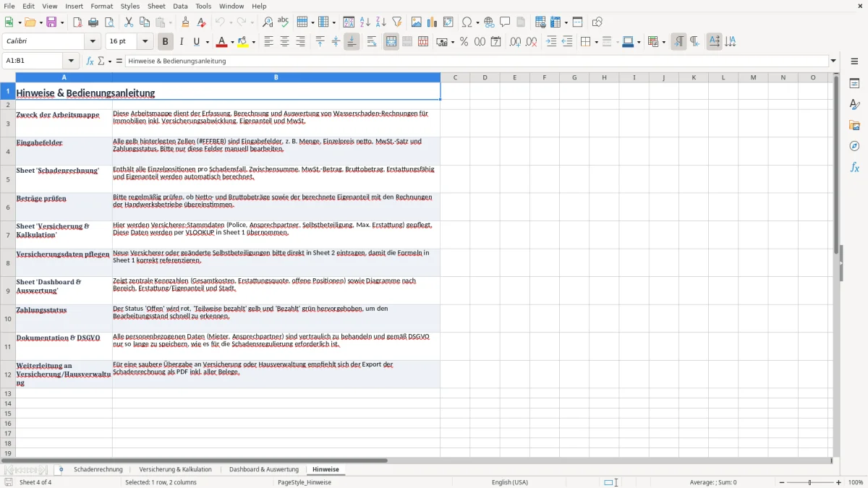Screen dimensions: 868x488
Task: Open the sidebar Gallery icon
Action: click(x=854, y=125)
